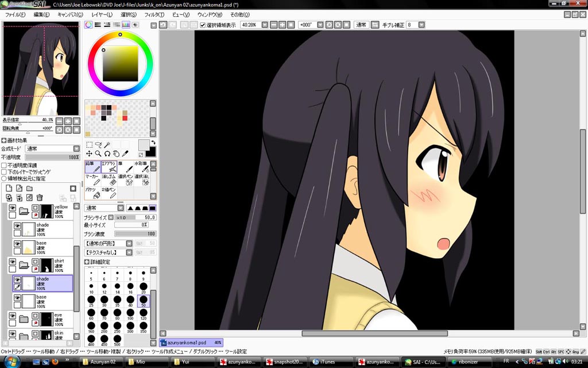Open the レイヤー(L) menu
Image resolution: width=588 pixels, height=368 pixels.
[102, 14]
